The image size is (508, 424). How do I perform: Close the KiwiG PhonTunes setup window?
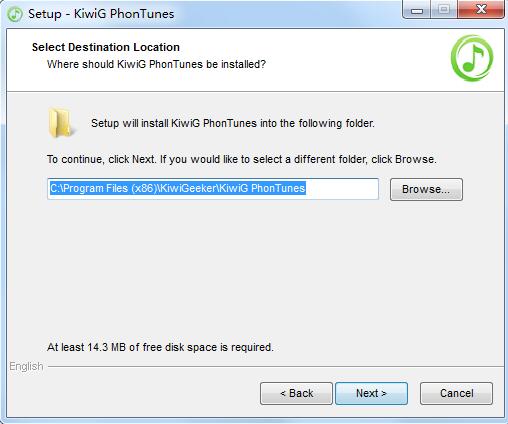point(481,10)
